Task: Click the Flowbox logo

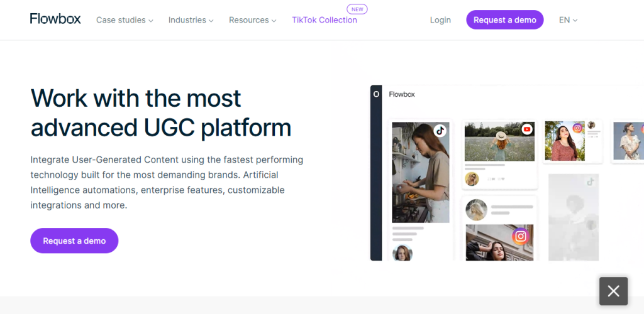Action: (55, 19)
